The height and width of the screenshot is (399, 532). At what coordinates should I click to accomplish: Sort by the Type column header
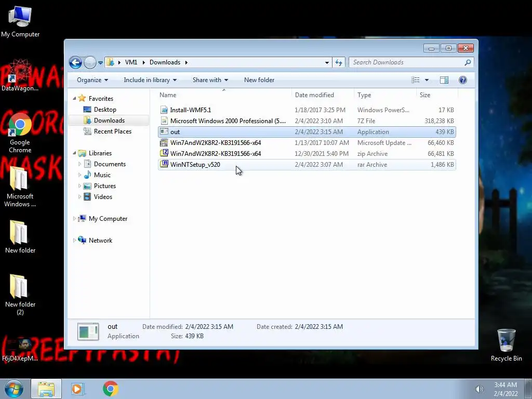tap(385, 95)
